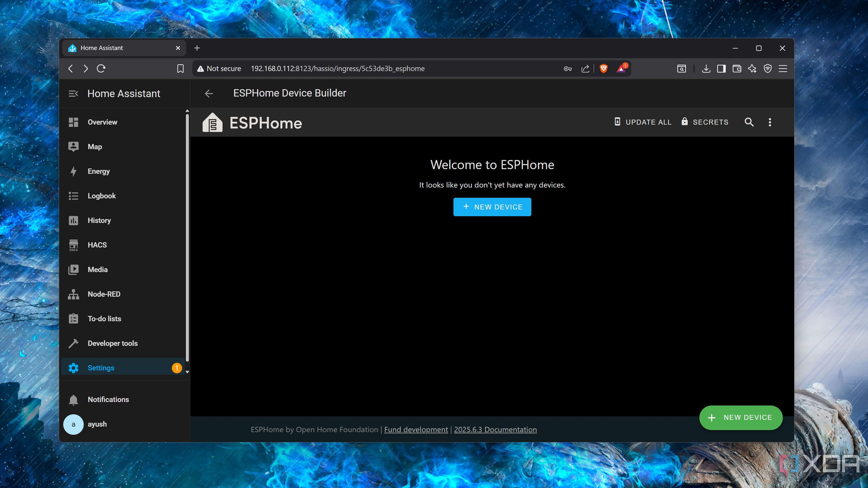Click the sidebar scrollbar down arrow

click(x=187, y=372)
